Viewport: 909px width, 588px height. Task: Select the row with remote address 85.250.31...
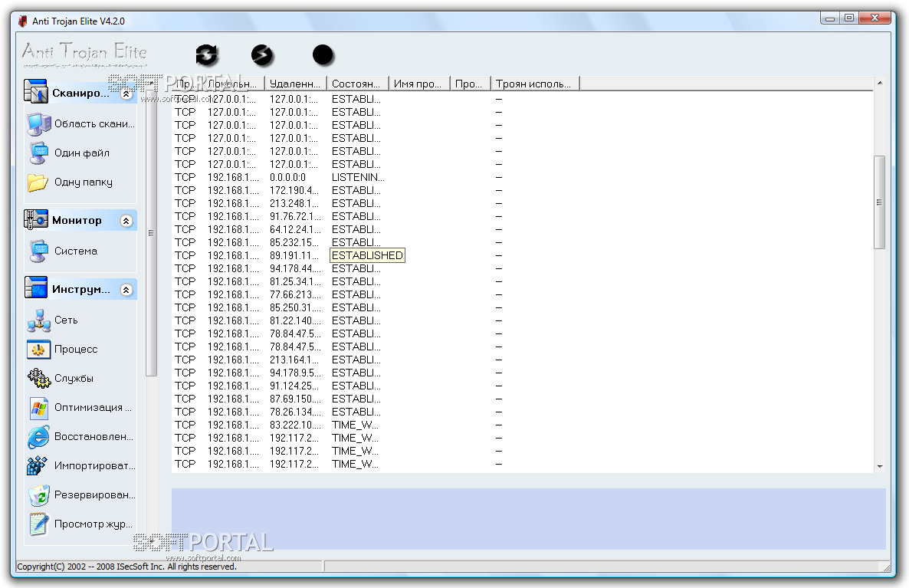[x=523, y=308]
